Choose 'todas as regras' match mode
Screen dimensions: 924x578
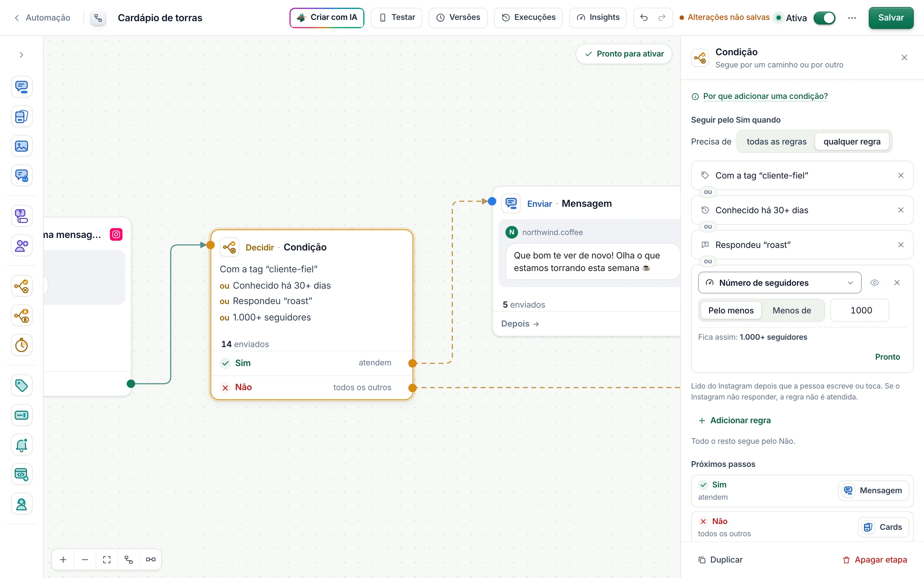[776, 141]
